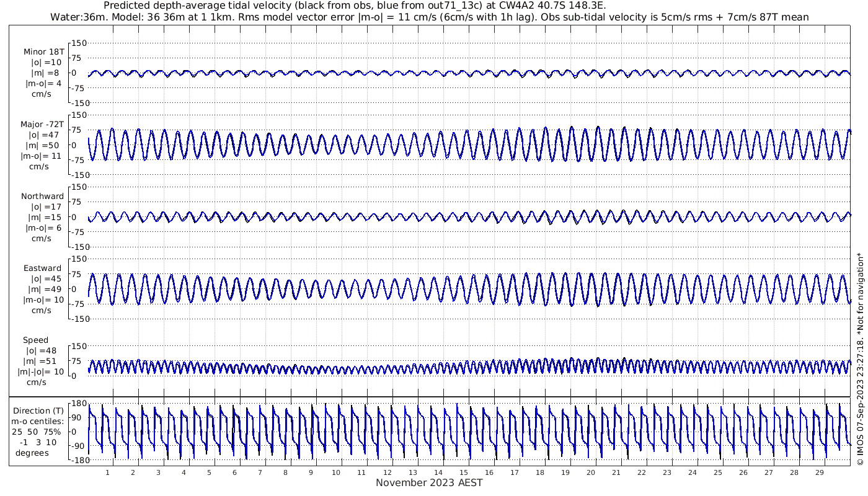Click x-axis date tick label '22'
The image size is (868, 496).
tap(641, 472)
